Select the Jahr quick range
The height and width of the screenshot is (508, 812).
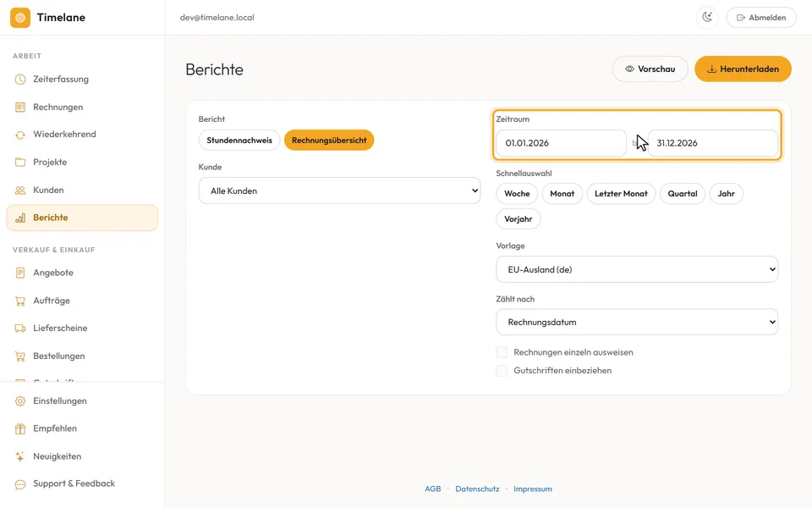pos(726,194)
